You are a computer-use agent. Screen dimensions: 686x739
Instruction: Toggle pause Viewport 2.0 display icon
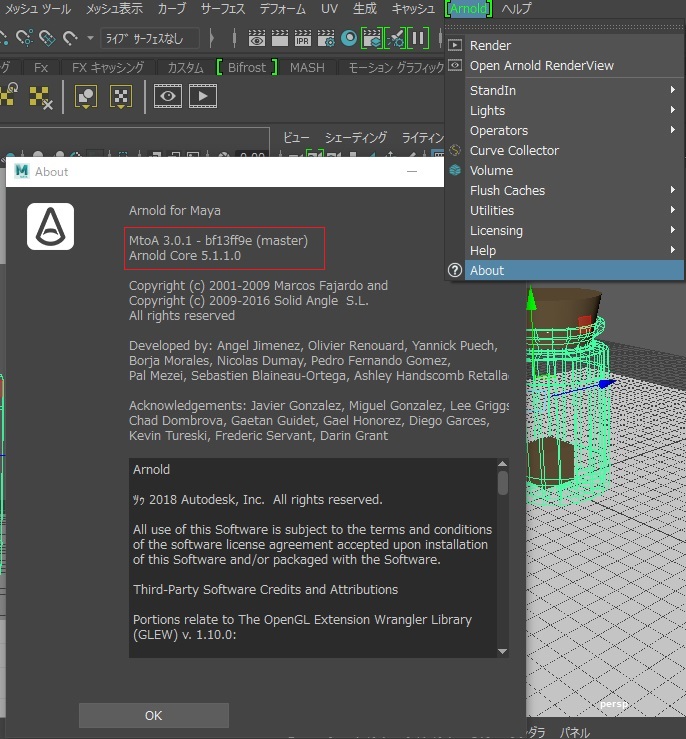tap(418, 38)
